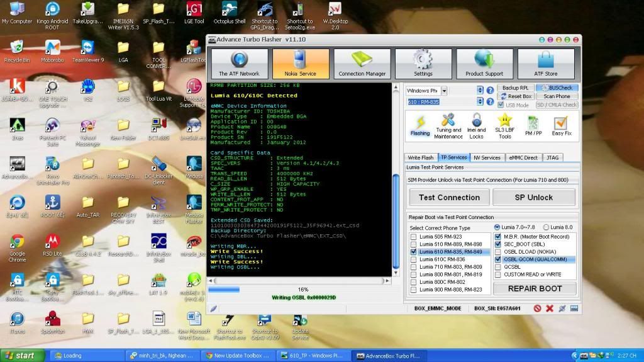This screenshot has width=644, height=362.
Task: Click the log vertical scrollbar thumb
Action: click(x=396, y=221)
